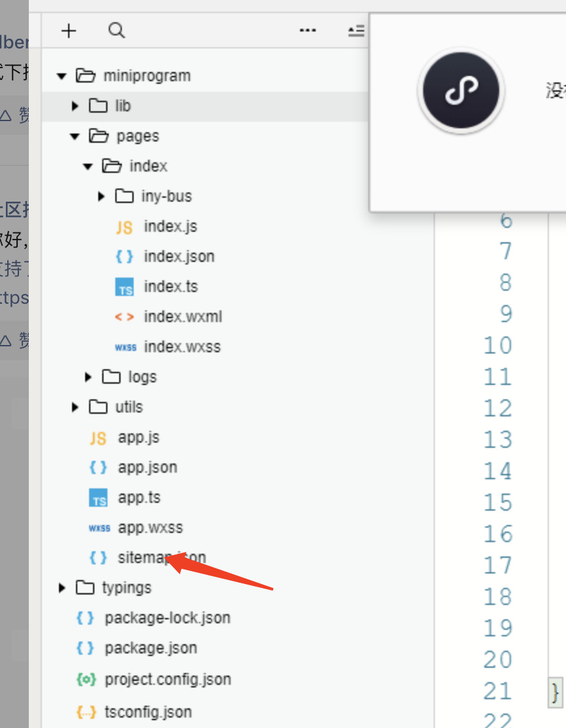This screenshot has height=728, width=566.
Task: Click the wxss icon beside app.wxss
Action: pyautogui.click(x=100, y=528)
